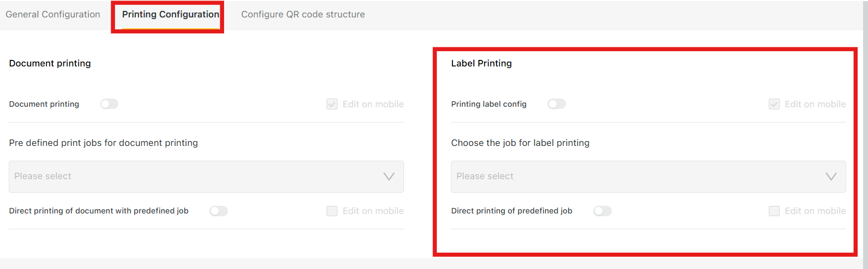Screen dimensions: 868x269
Task: Click the Label Printing section heading
Action: (x=481, y=63)
